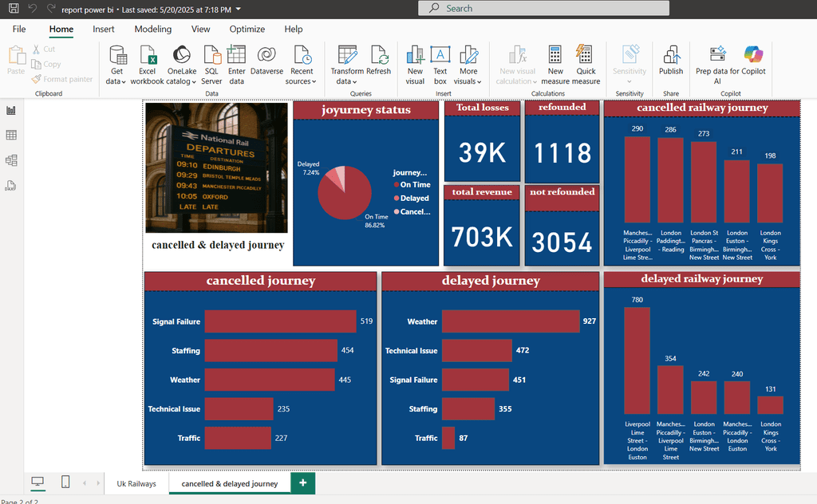
Task: Switch to the Uk Railways page tab
Action: pos(136,484)
